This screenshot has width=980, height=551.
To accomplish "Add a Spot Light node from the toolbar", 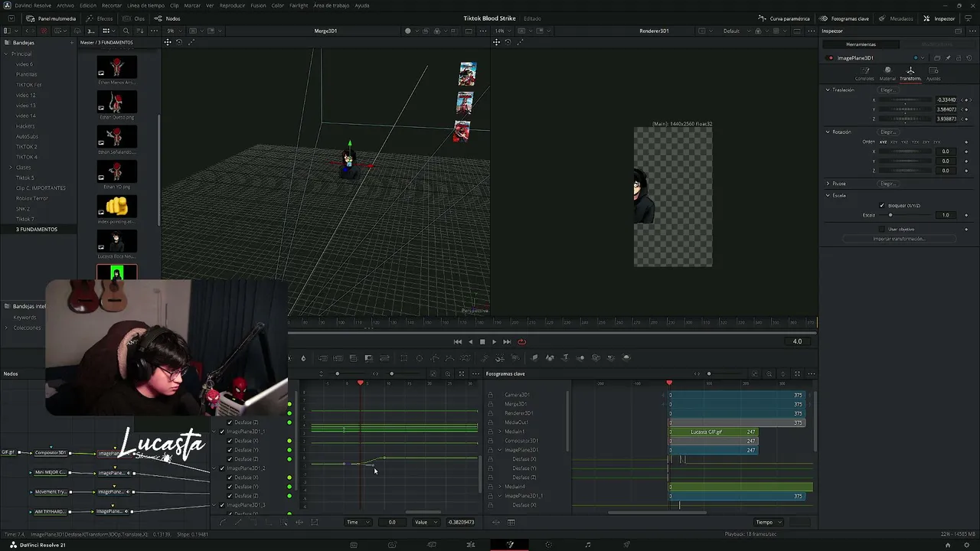I will click(x=611, y=358).
